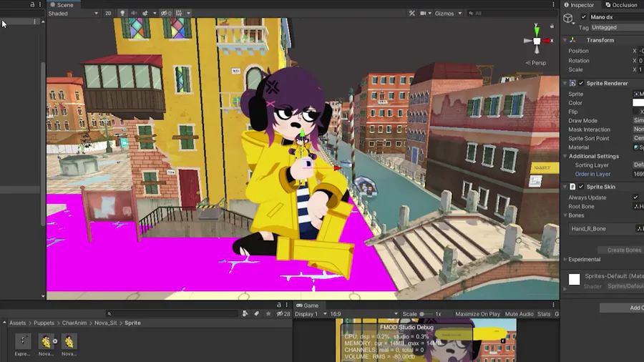This screenshot has height=362, width=644.
Task: Click the Sprites-Default material white preview
Action: pos(574,280)
